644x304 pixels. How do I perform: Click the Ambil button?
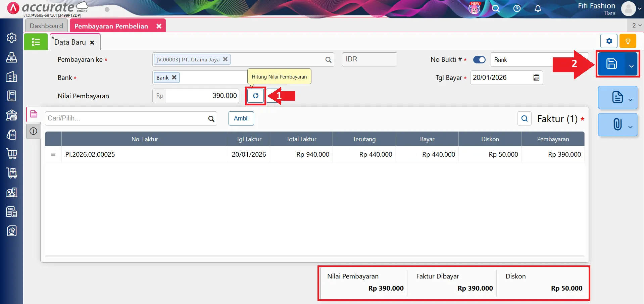(241, 118)
